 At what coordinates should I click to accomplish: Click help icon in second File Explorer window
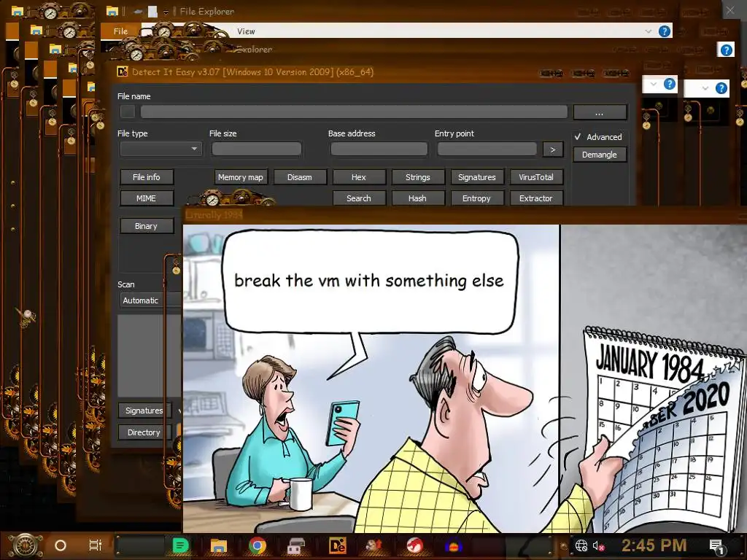pos(726,50)
